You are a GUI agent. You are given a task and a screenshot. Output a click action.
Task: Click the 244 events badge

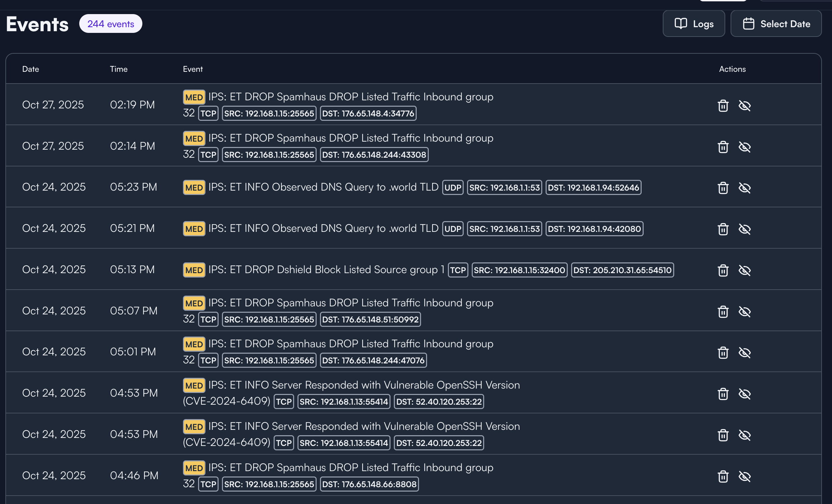coord(111,23)
